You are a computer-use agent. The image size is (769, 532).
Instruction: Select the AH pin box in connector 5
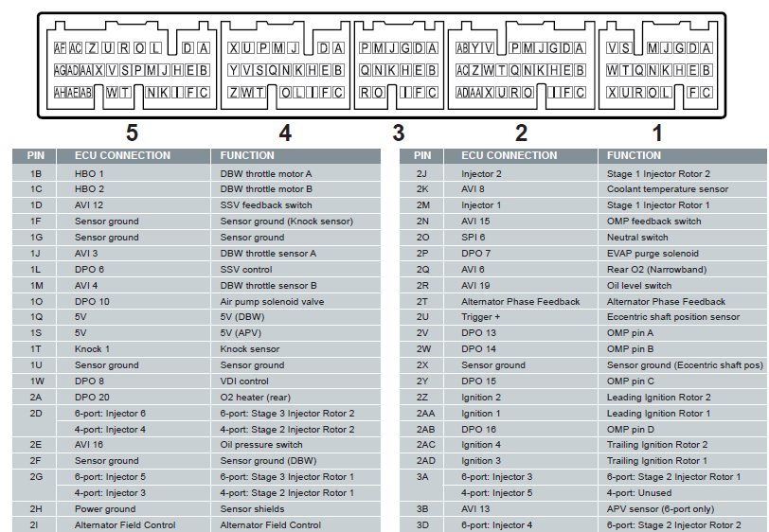[60, 92]
